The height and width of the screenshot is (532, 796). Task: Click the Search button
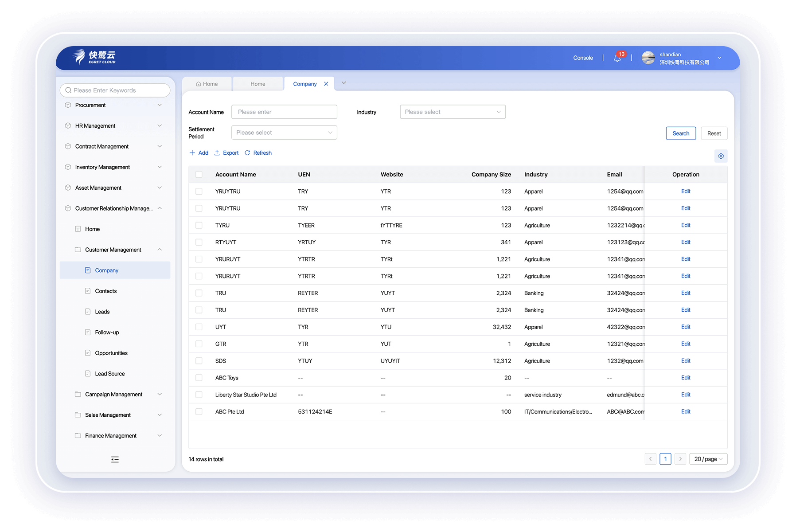681,133
